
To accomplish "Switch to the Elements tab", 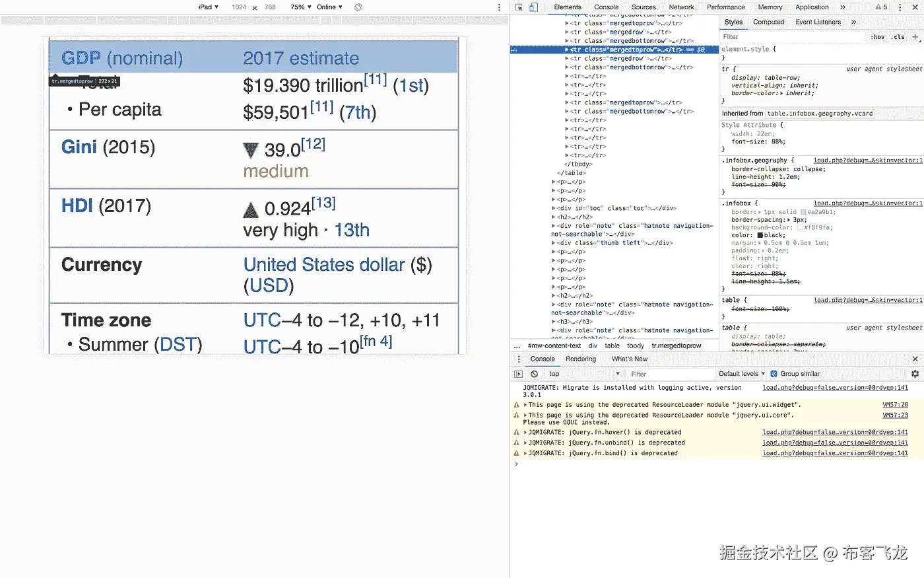I will point(568,7).
